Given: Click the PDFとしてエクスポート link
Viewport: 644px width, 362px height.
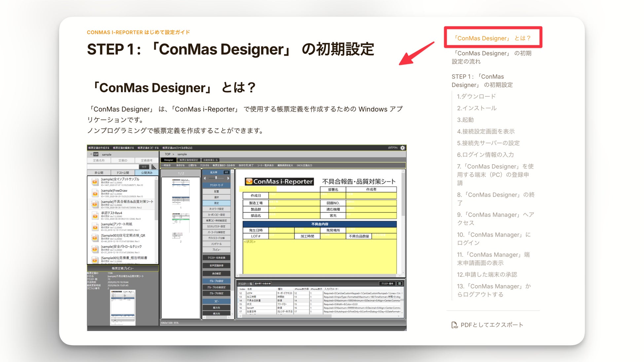Looking at the screenshot, I should click(491, 325).
